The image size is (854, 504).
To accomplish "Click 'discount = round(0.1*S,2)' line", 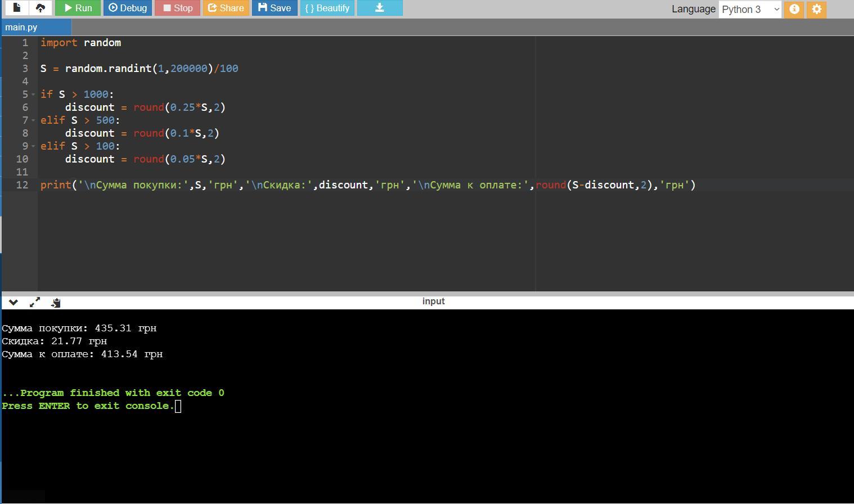I will coord(142,133).
